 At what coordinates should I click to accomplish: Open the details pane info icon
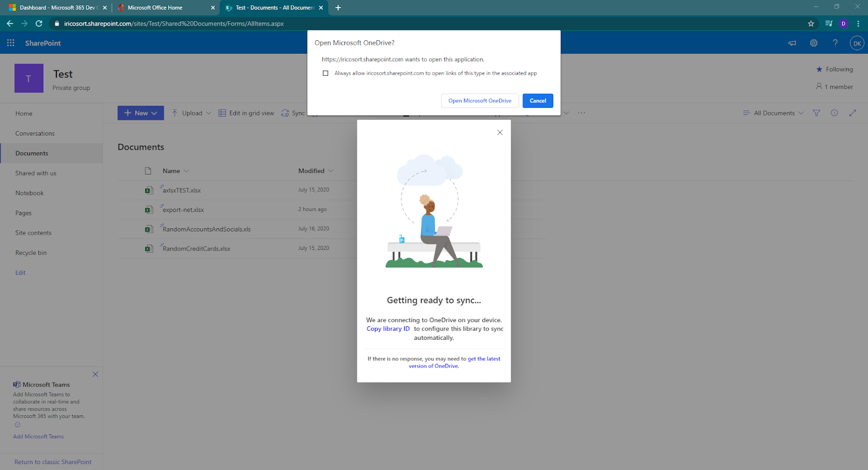834,113
